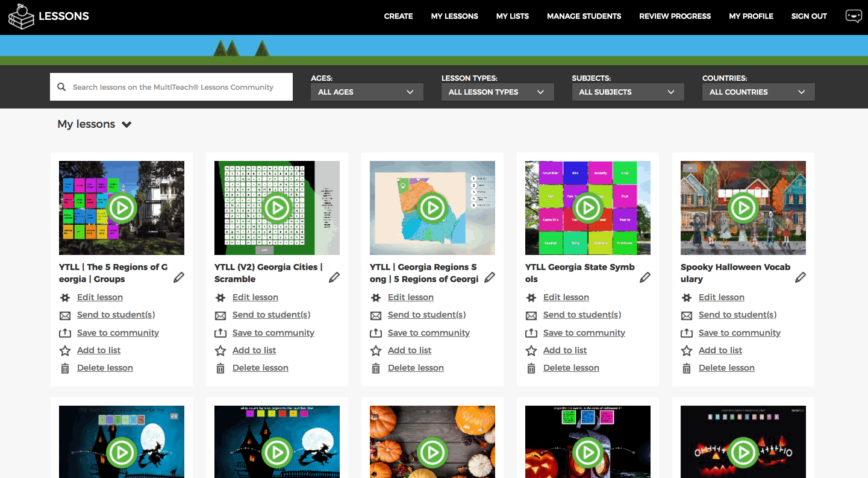Click gear icon on Spooky Halloween Vocabulary card
The width and height of the screenshot is (868, 478).
(x=687, y=298)
